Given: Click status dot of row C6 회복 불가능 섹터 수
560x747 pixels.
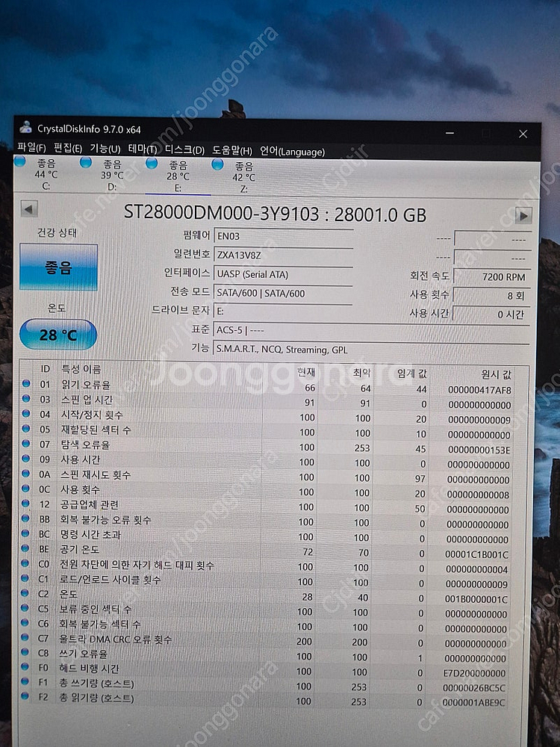Looking at the screenshot, I should point(25,623).
